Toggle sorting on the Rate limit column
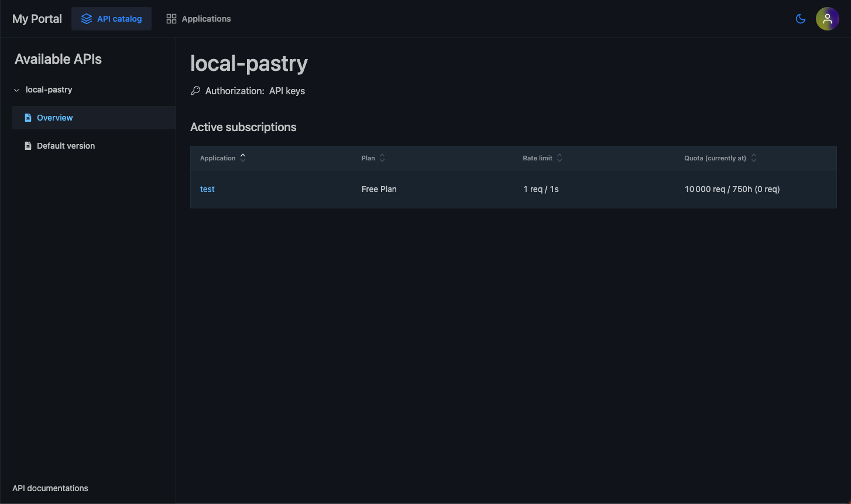 click(x=560, y=157)
